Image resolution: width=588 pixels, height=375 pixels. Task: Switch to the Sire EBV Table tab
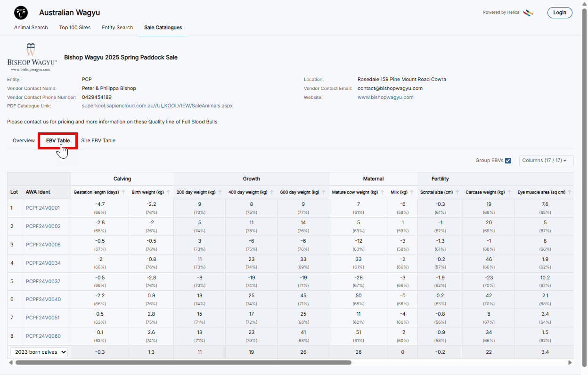[98, 140]
